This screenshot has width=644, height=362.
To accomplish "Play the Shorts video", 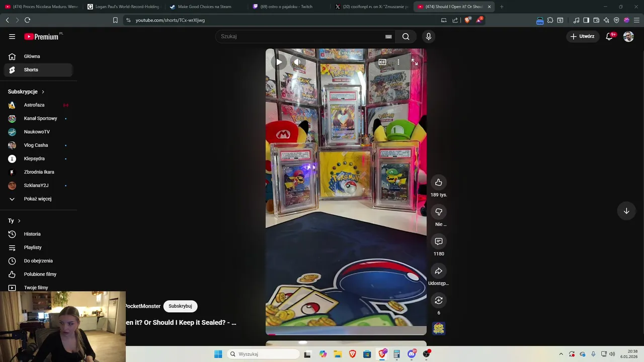I will tap(279, 62).
